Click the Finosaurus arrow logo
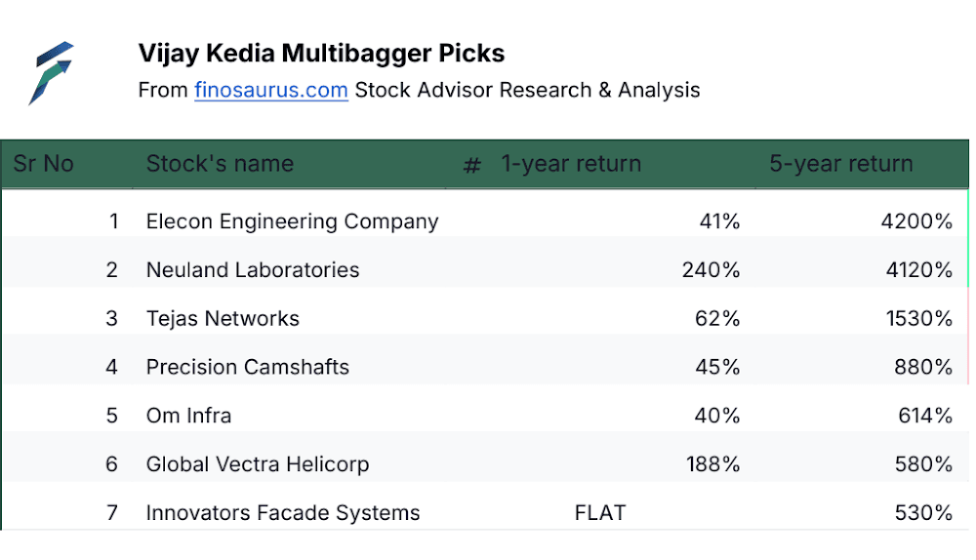976x560 pixels. (x=51, y=73)
